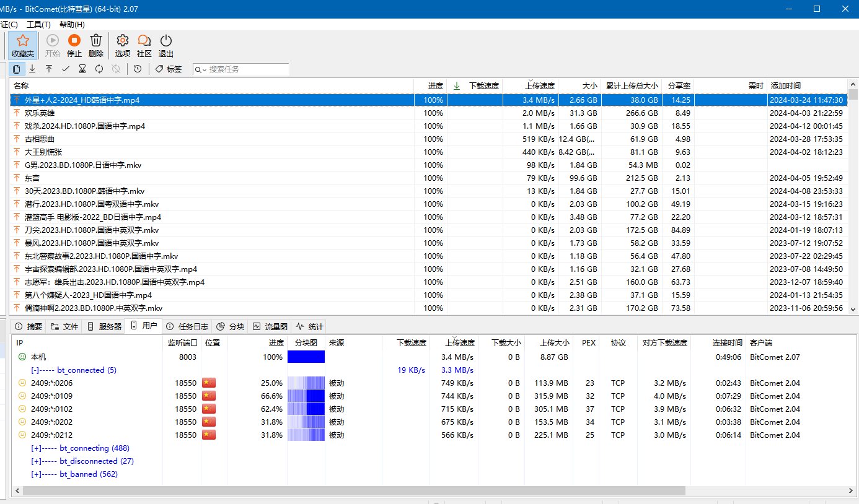Viewport: 859px width, 504px height.
Task: Sort peers by the 监听端口 column header
Action: coord(182,343)
